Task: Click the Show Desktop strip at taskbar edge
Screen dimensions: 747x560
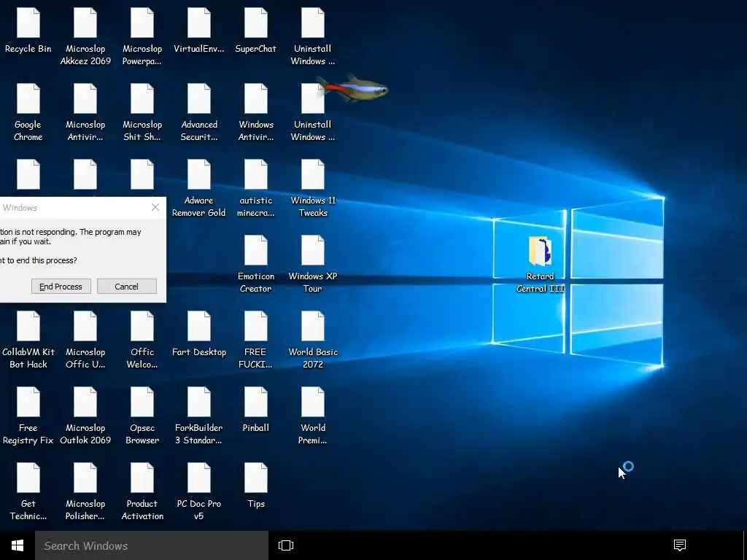Action: point(745,545)
